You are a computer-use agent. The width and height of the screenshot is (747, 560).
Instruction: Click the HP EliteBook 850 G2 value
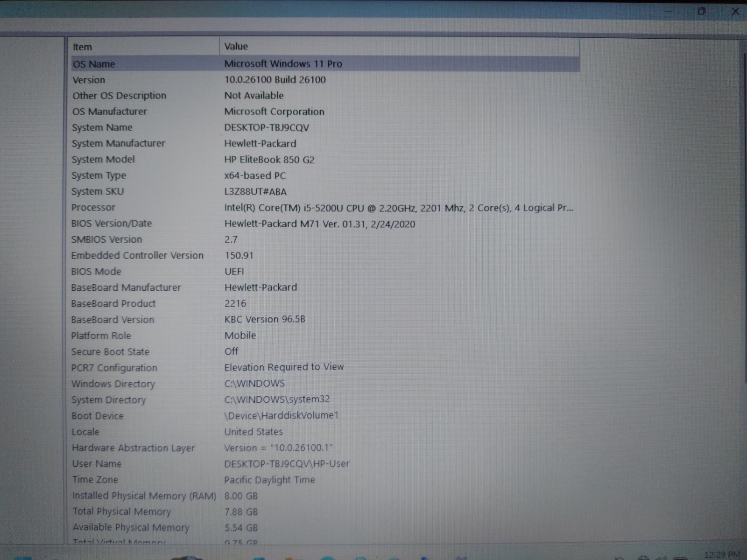click(269, 160)
